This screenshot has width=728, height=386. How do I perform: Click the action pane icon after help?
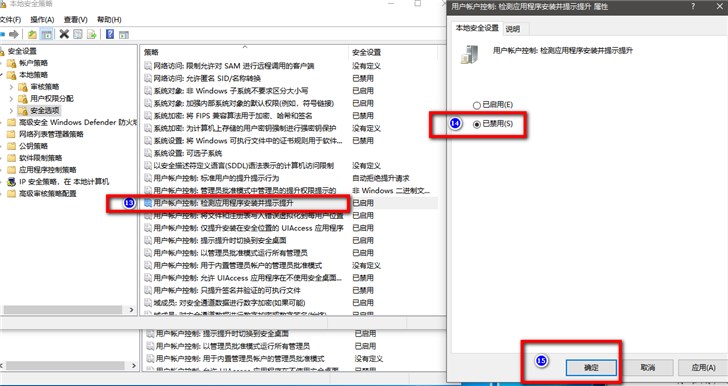coord(124,34)
